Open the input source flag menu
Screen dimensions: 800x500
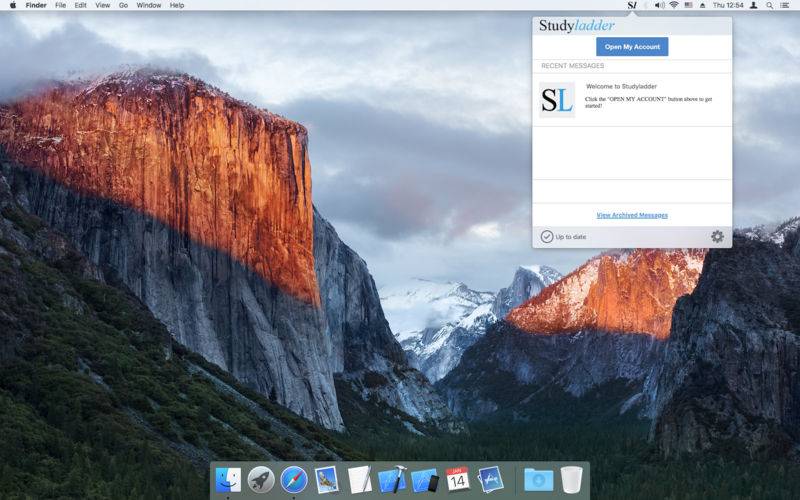(x=688, y=5)
